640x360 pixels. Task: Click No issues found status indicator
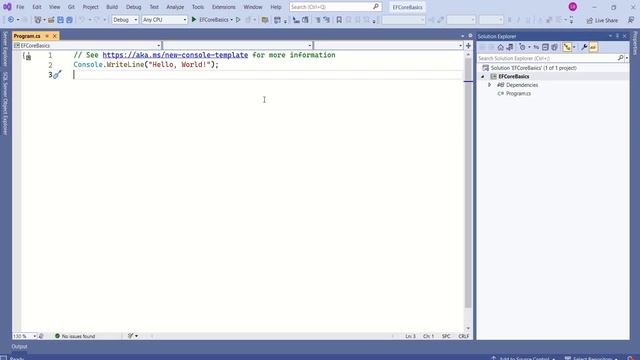coord(75,336)
